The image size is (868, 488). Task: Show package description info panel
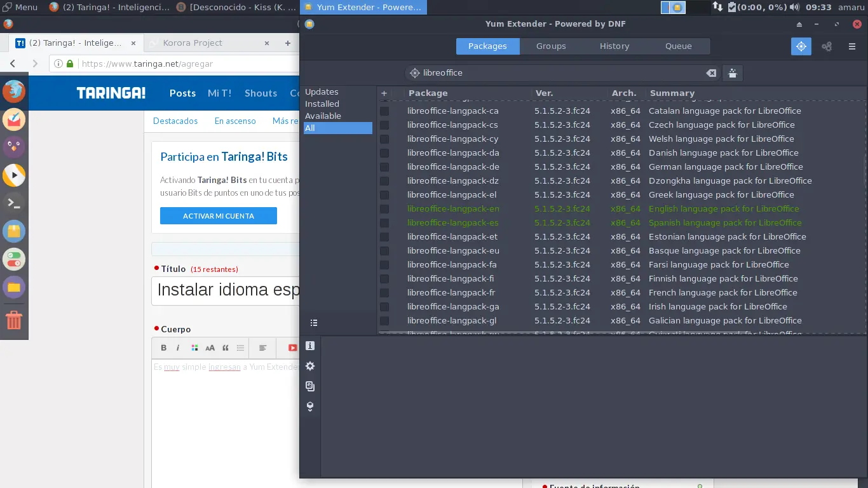310,346
